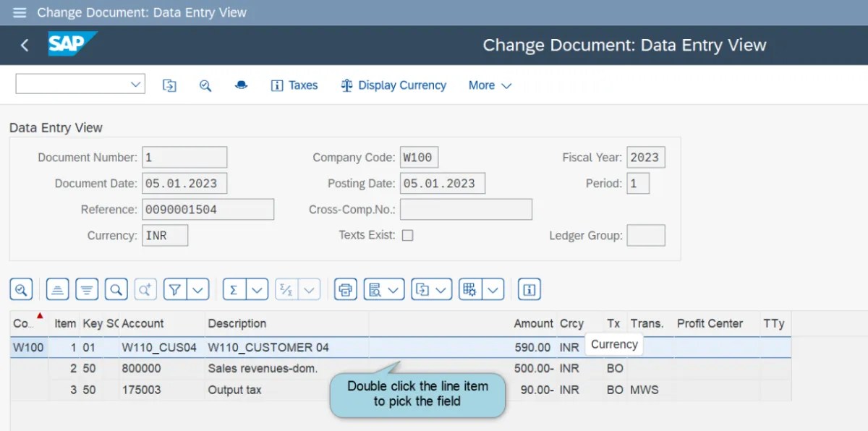Click the other document icon in toolbar
868x431 pixels.
[x=169, y=85]
